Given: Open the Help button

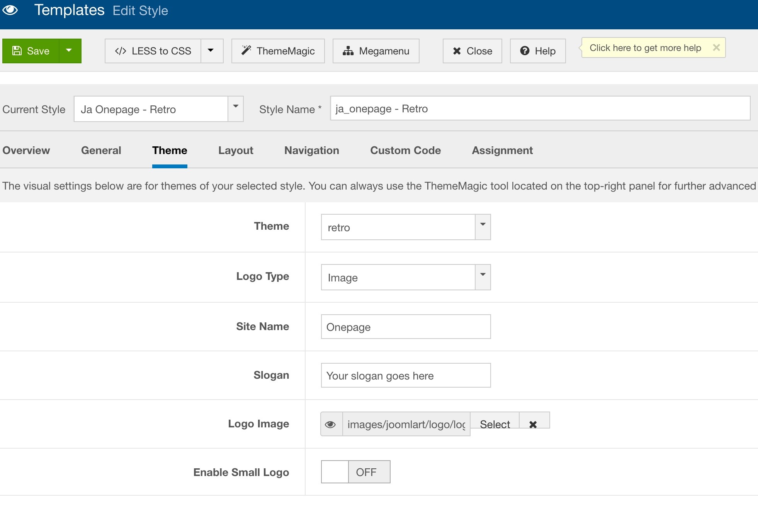Looking at the screenshot, I should [537, 51].
